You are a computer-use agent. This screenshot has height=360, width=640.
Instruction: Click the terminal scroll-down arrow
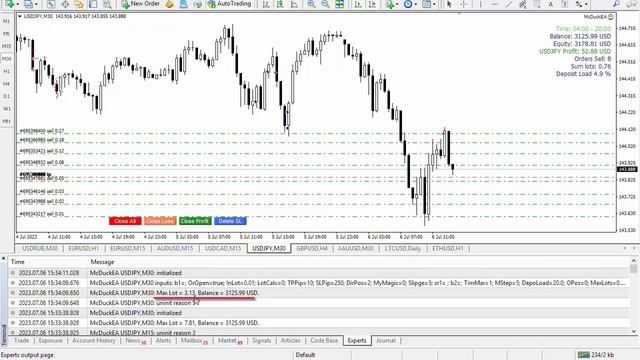point(633,332)
